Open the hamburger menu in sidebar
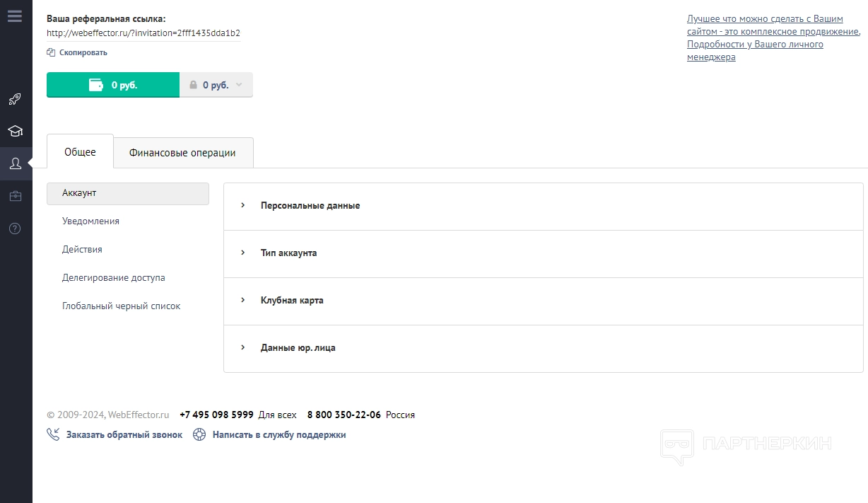868x503 pixels. click(15, 16)
